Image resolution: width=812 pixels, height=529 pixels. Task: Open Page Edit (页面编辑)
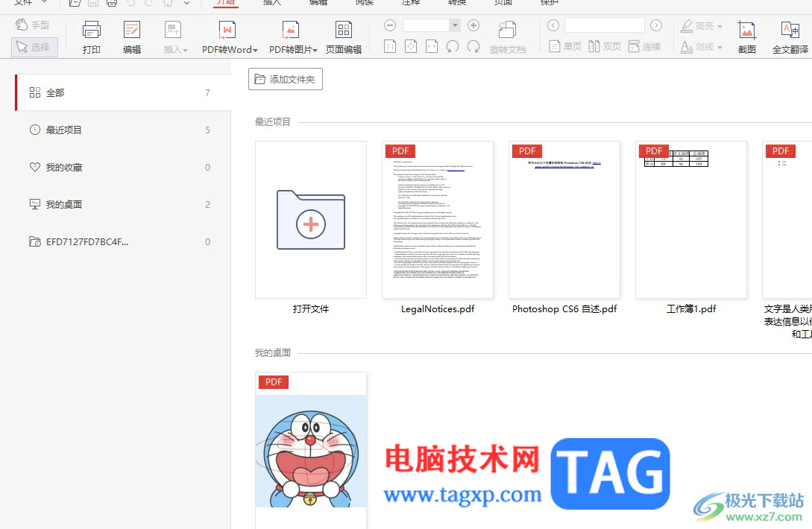[x=343, y=38]
